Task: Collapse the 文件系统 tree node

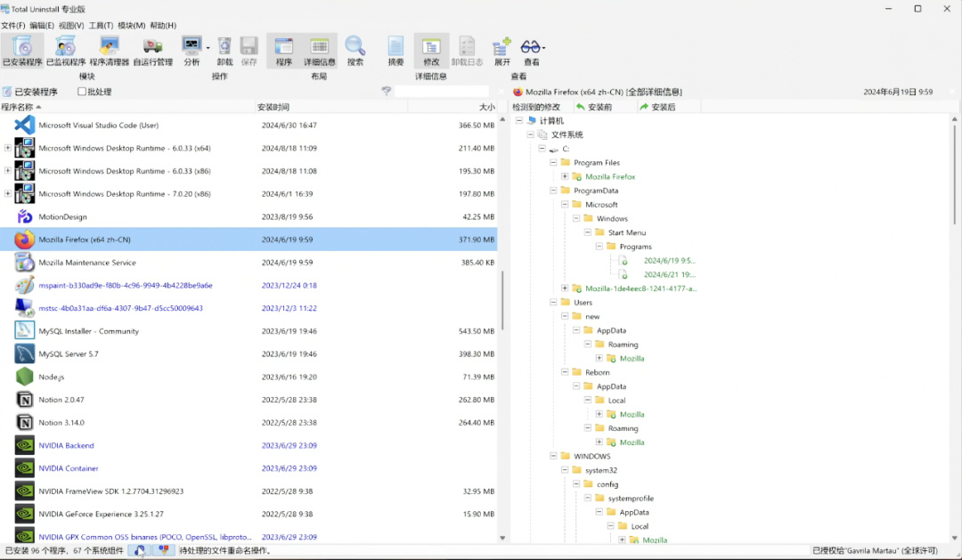Action: click(531, 134)
